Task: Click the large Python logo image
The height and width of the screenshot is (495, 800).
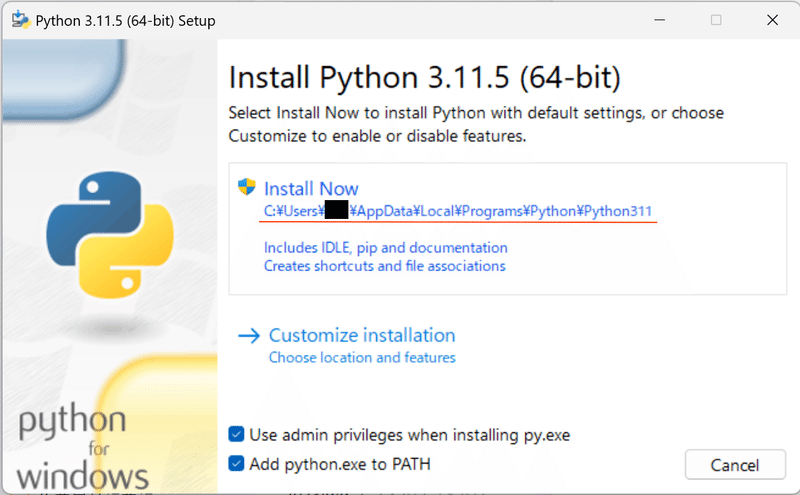Action: coord(110,235)
